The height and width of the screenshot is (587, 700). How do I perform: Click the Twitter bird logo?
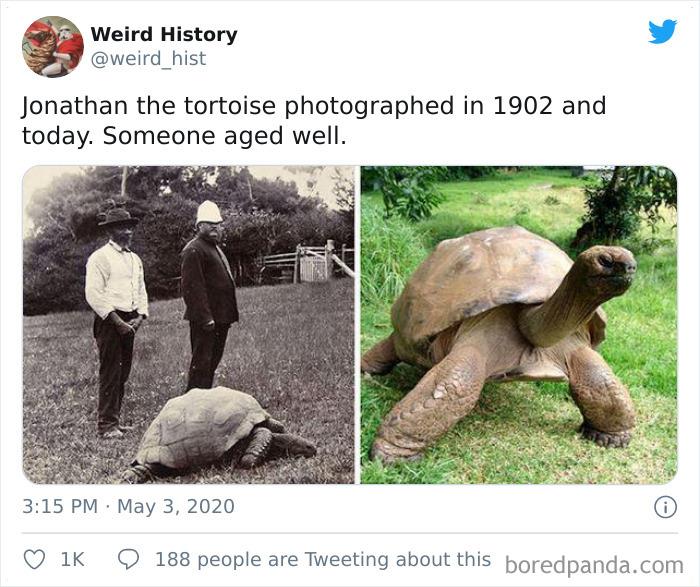pos(662,32)
